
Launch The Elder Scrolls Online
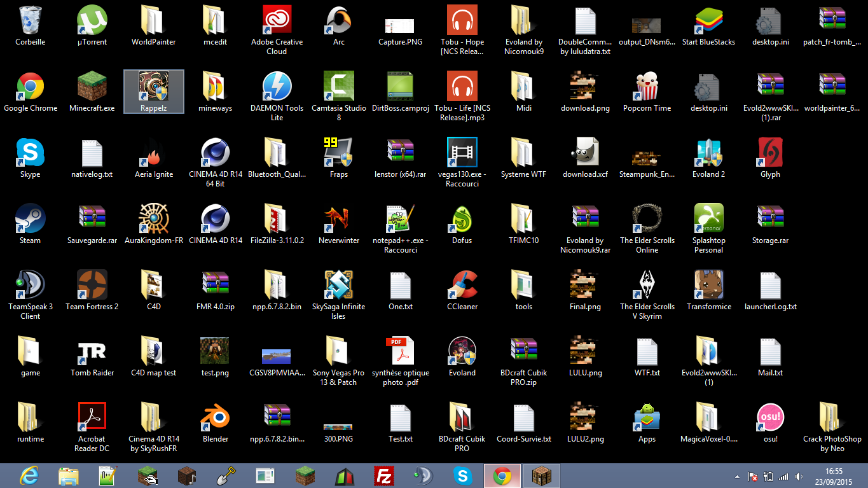647,228
